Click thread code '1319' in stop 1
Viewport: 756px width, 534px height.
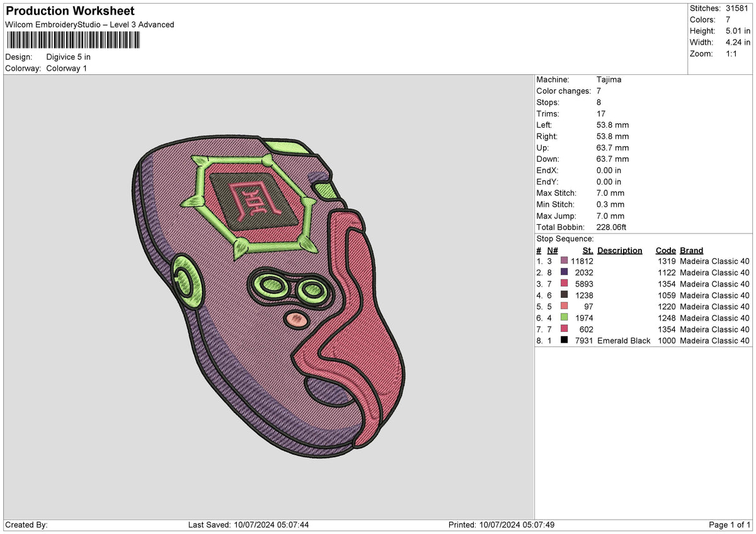667,261
